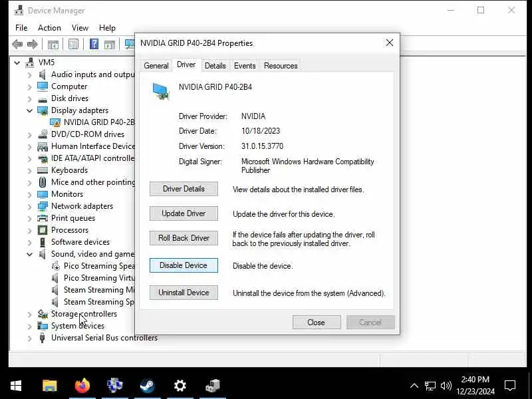Click the Update Driver button
The width and height of the screenshot is (532, 399).
(x=184, y=213)
